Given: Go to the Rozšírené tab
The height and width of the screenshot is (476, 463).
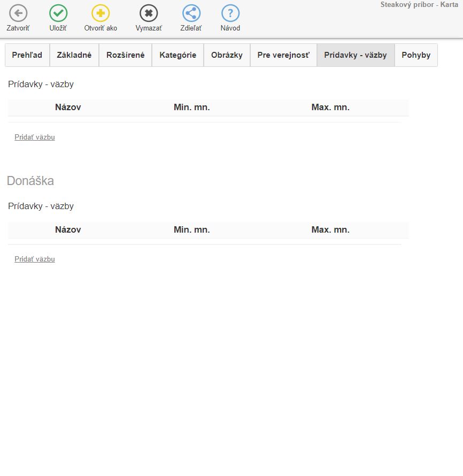Looking at the screenshot, I should tap(126, 55).
